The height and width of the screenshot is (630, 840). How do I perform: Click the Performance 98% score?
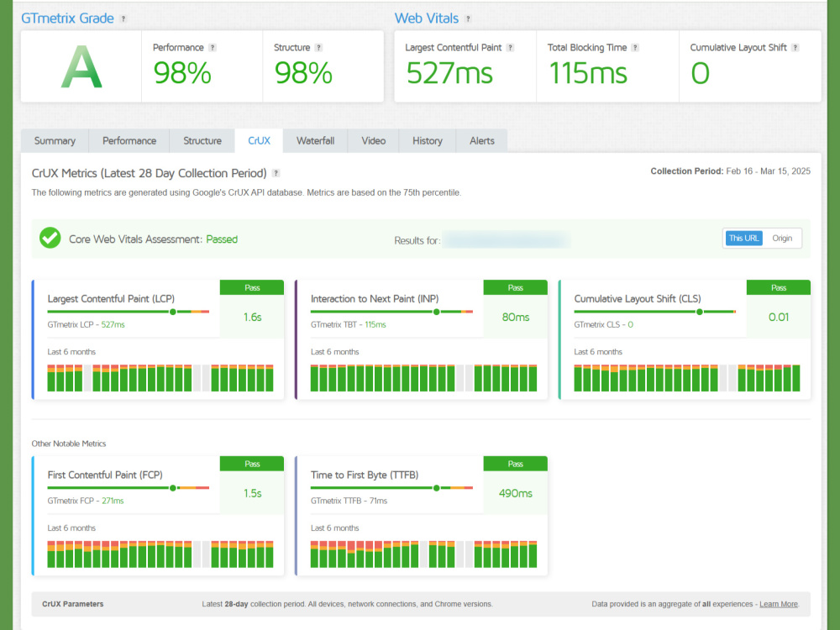[182, 73]
